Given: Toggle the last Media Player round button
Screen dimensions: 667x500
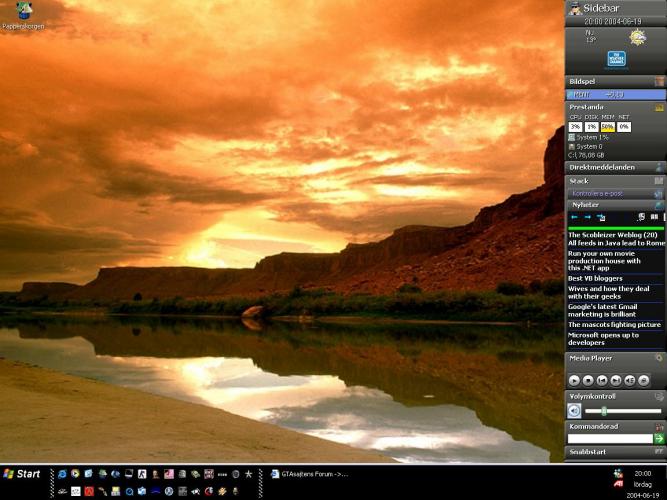Looking at the screenshot, I should click(644, 380).
